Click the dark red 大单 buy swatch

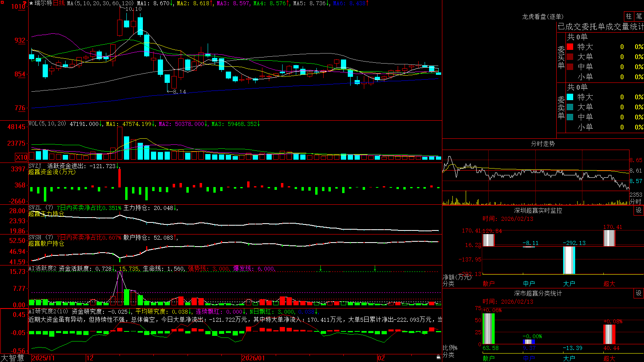click(x=570, y=57)
